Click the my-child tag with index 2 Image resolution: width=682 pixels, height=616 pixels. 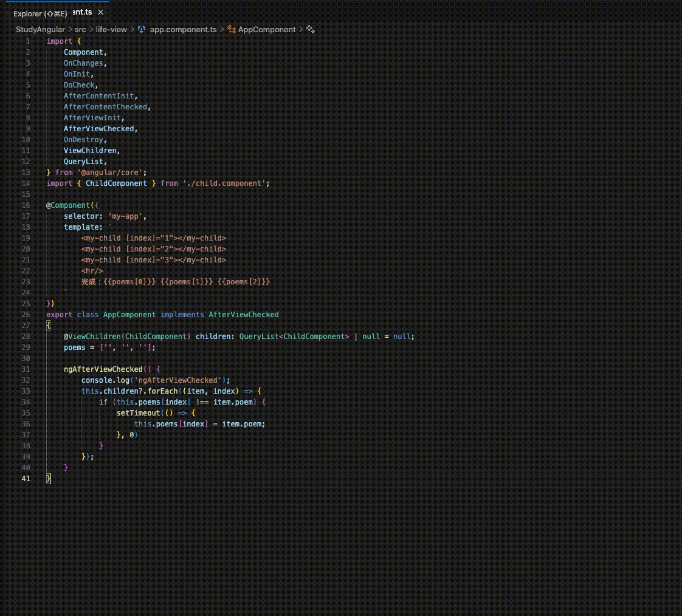coord(154,249)
